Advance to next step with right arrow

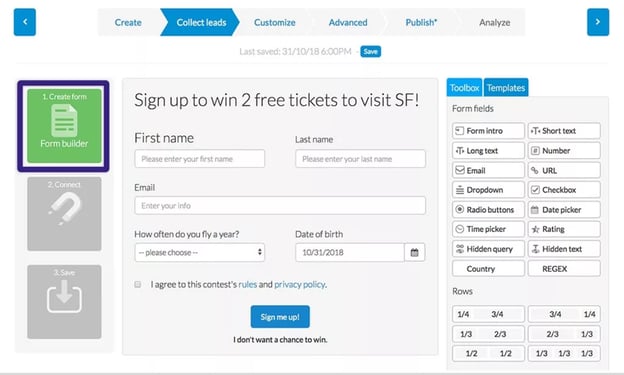click(598, 22)
